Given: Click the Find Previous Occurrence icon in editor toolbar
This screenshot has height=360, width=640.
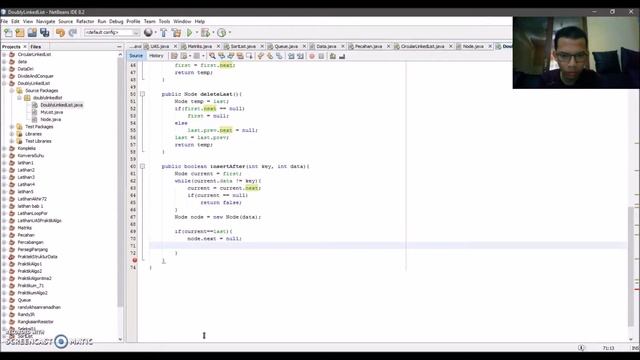Looking at the screenshot, I should [x=222, y=56].
